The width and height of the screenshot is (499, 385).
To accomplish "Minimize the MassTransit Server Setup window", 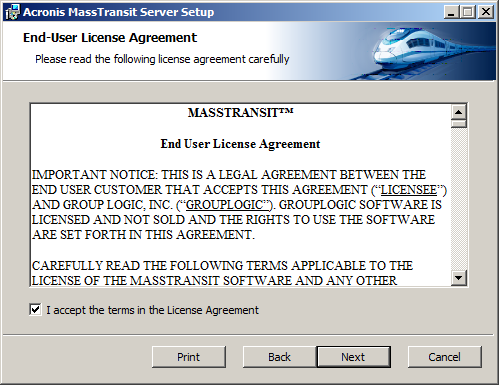I will [452, 12].
